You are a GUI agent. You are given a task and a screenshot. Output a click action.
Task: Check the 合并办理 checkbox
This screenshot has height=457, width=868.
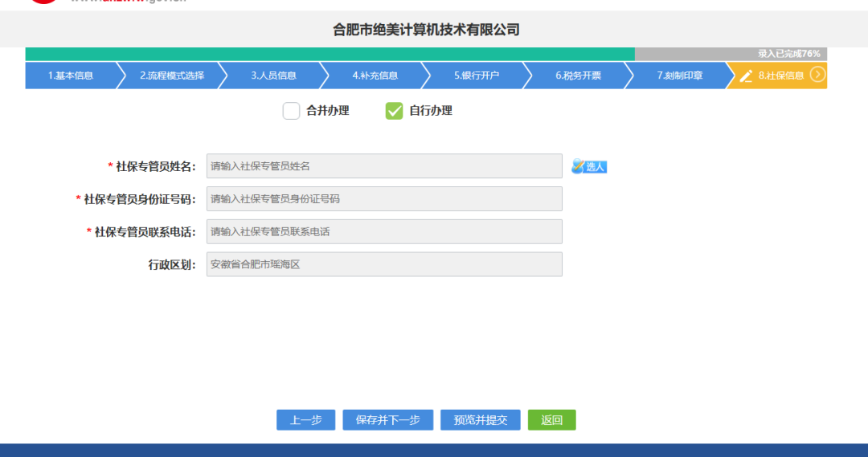pos(291,111)
